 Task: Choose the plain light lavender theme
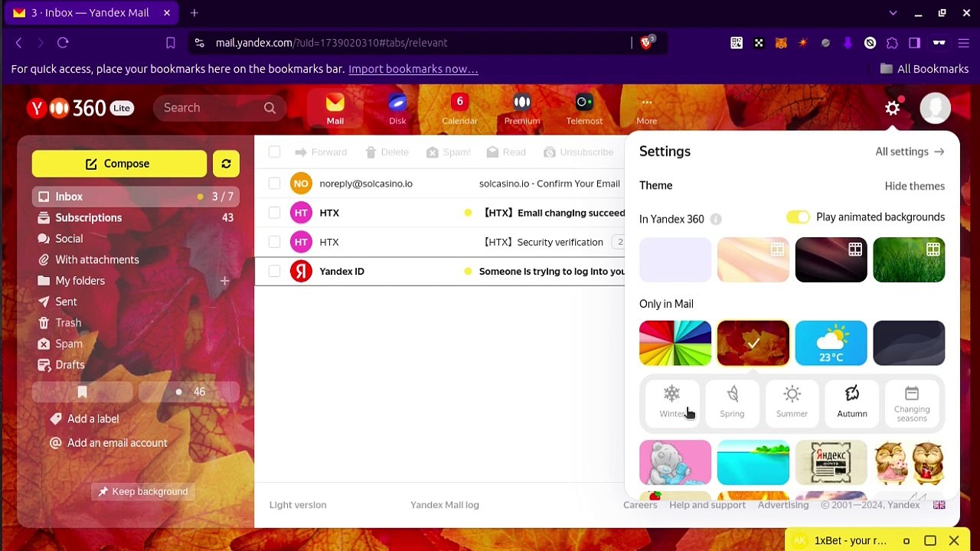[675, 260]
